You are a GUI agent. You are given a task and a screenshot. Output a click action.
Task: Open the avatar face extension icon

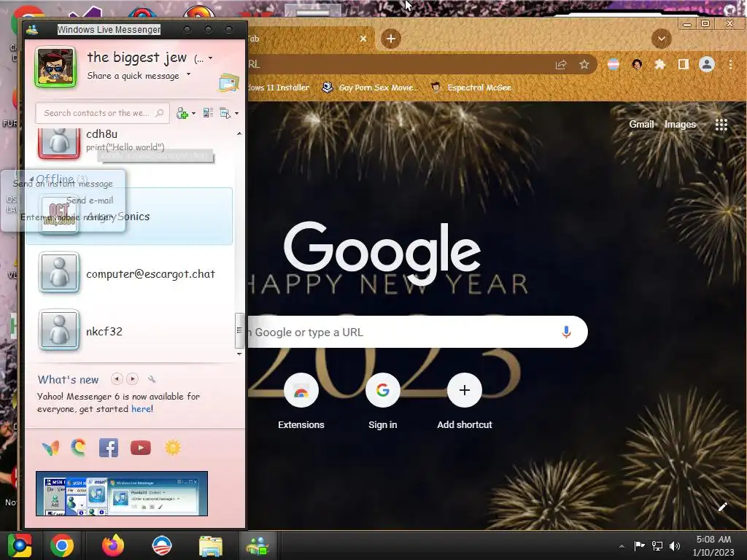[x=637, y=64]
